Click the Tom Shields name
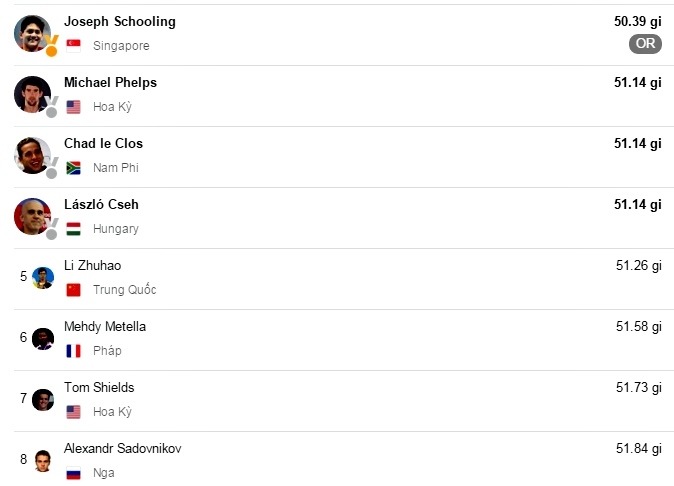Viewport: 674px width, 486px height. click(x=98, y=387)
